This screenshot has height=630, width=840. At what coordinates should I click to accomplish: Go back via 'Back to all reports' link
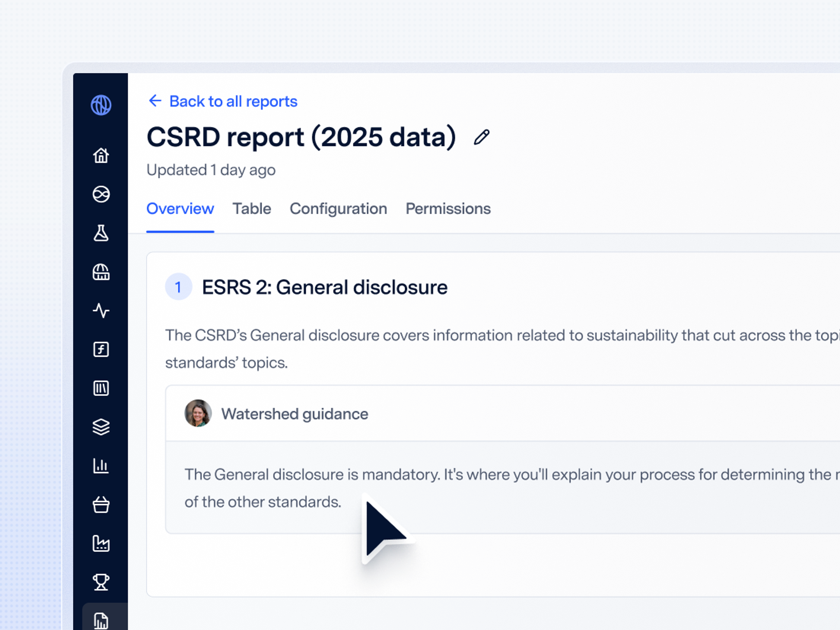point(233,101)
